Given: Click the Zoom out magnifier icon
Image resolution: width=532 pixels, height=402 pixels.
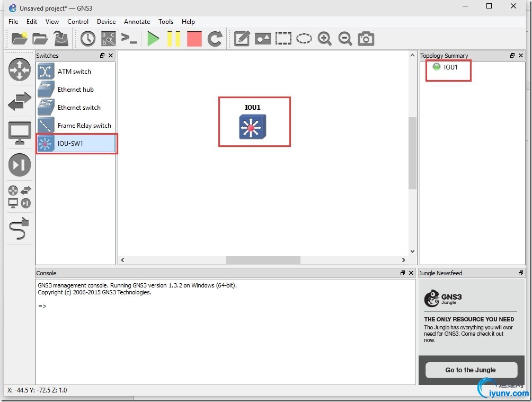Looking at the screenshot, I should tap(345, 38).
